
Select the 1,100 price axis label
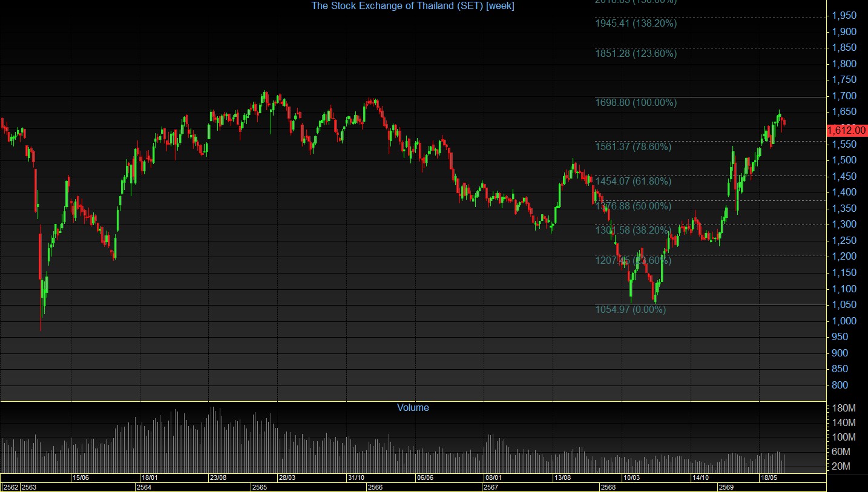coord(844,289)
